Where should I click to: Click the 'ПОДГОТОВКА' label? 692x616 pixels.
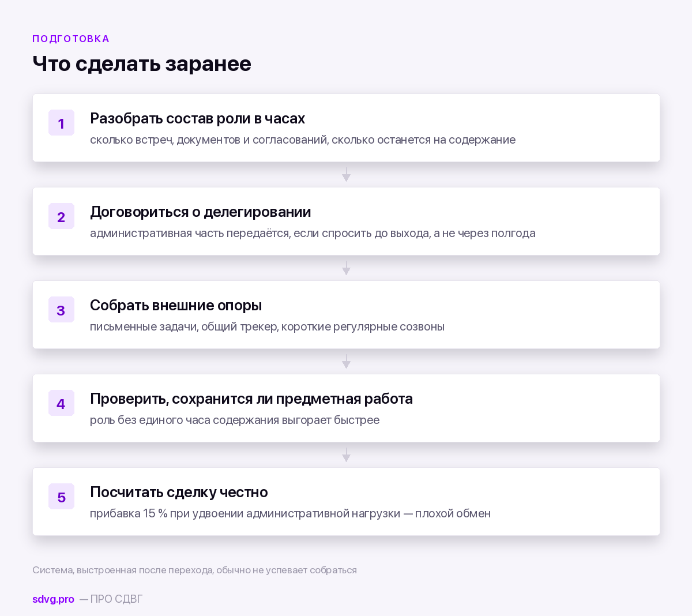tap(71, 39)
